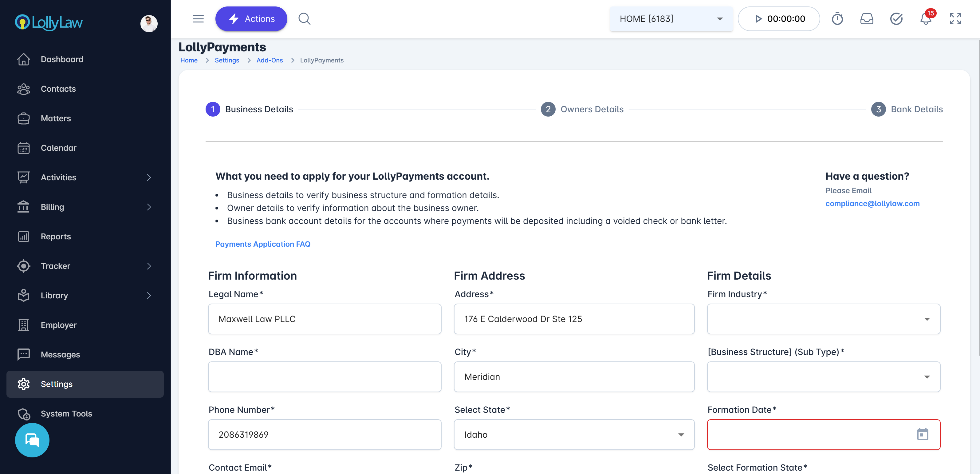Expand the Billing sidebar submenu
Screen dimensions: 980x474
tap(148, 207)
